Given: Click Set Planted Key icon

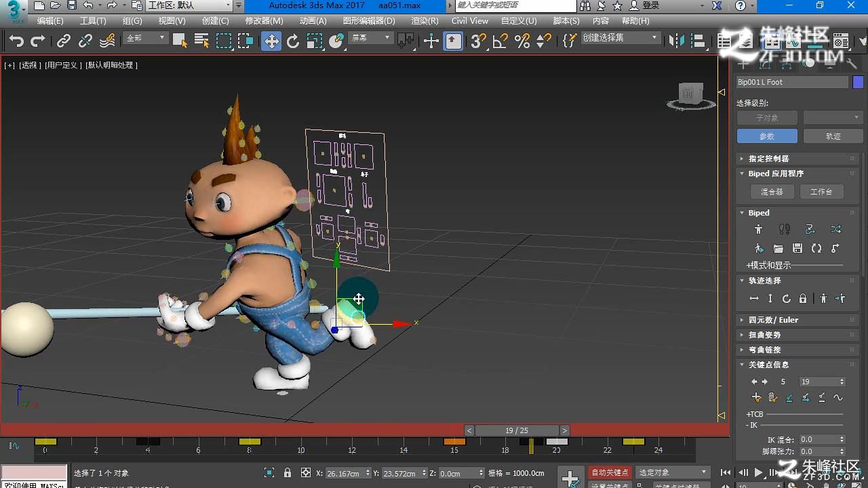Looking at the screenshot, I should click(789, 398).
